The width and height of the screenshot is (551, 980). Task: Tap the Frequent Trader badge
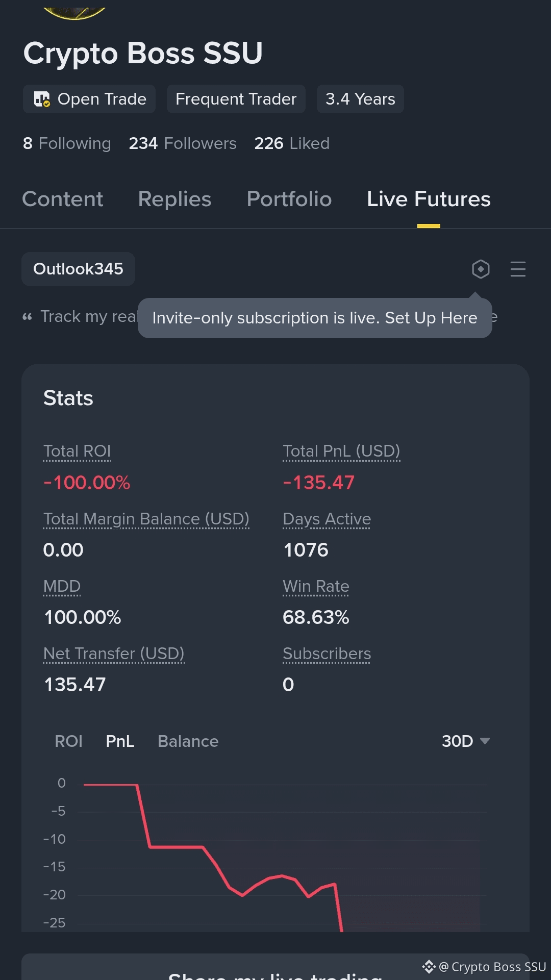[236, 99]
